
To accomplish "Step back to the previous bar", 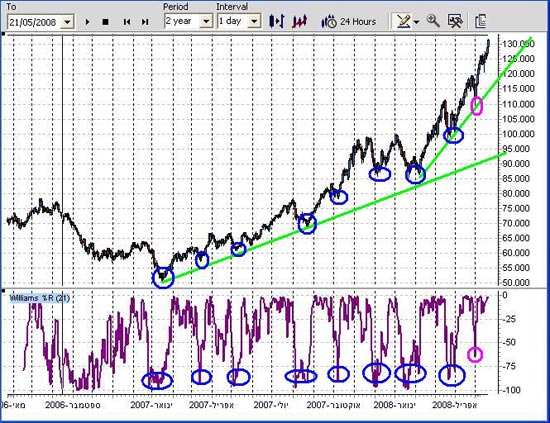I will coord(127,22).
